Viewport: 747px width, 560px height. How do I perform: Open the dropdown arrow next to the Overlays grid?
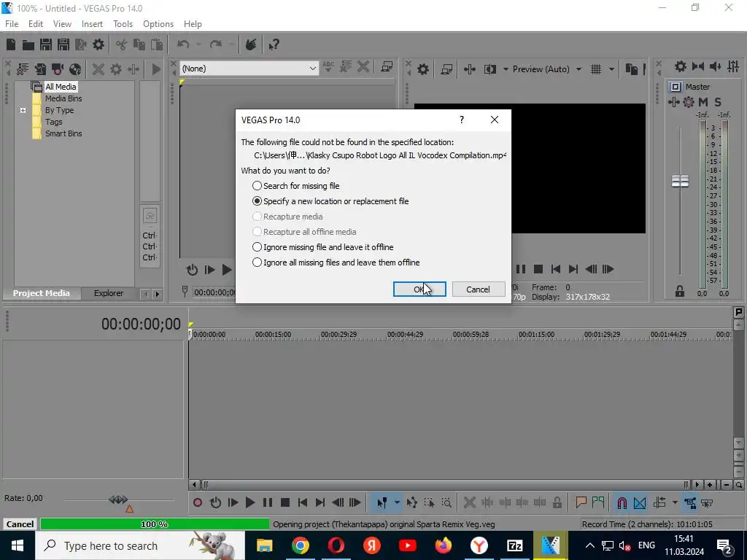pos(612,69)
